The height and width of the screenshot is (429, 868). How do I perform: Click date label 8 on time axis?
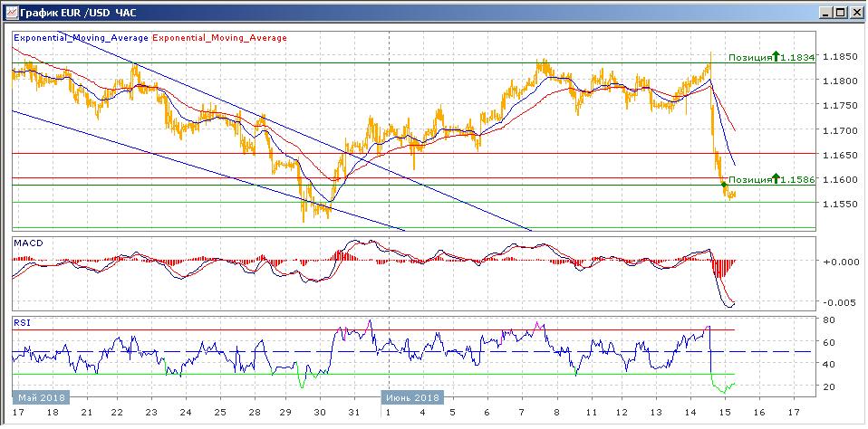click(557, 413)
